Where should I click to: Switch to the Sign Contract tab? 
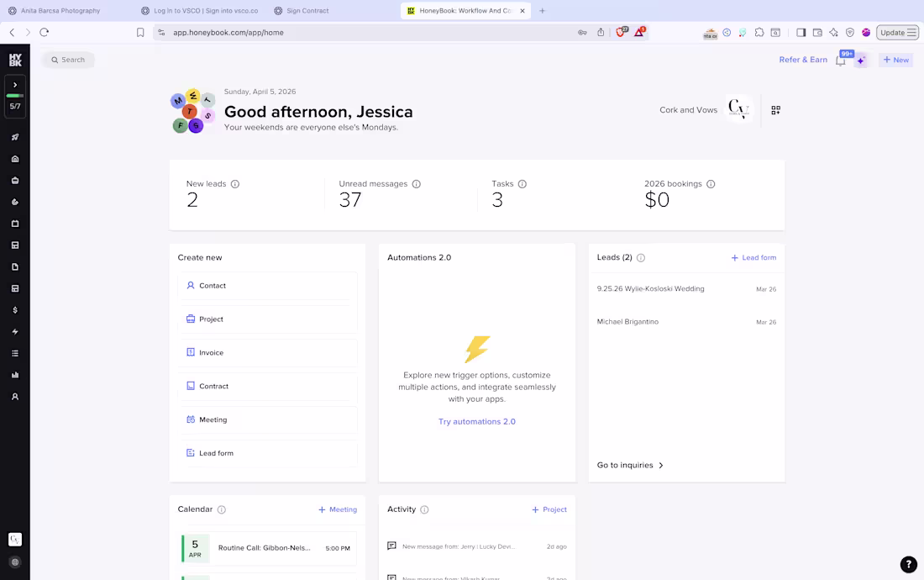tap(302, 11)
